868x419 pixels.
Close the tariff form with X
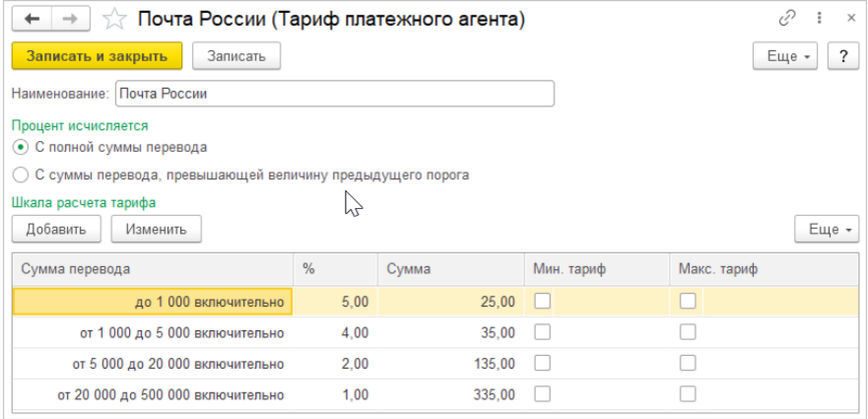pyautogui.click(x=851, y=19)
